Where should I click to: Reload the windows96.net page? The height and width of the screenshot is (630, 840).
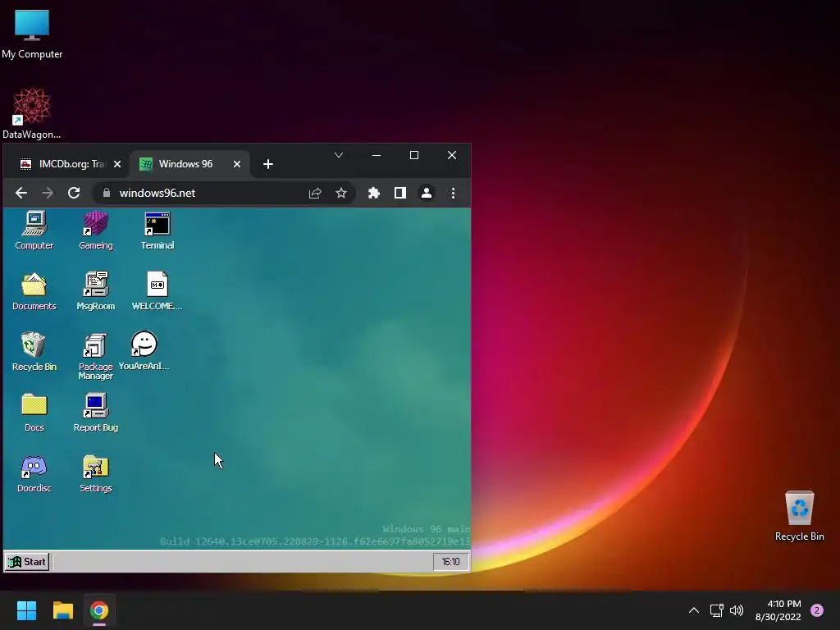point(74,193)
